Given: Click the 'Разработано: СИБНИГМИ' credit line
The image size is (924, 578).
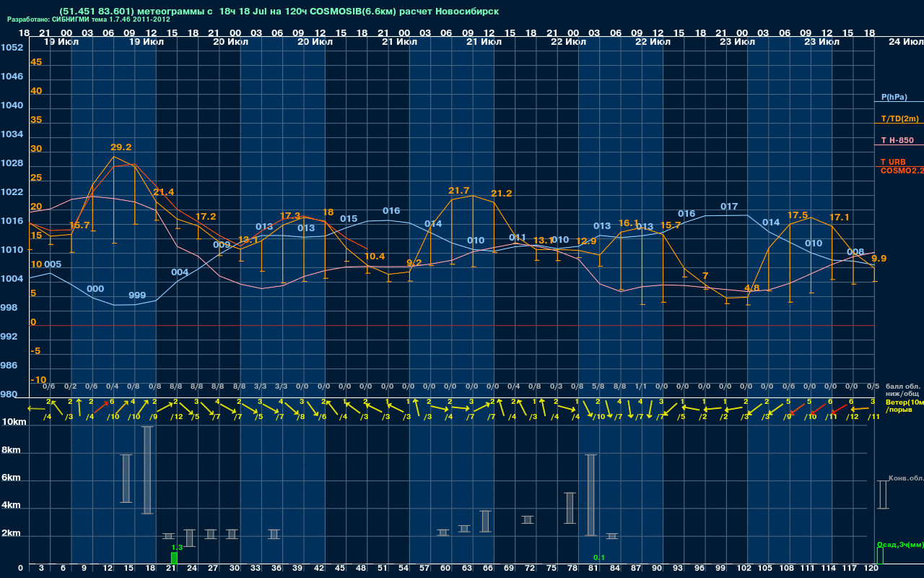Looking at the screenshot, I should point(89,20).
